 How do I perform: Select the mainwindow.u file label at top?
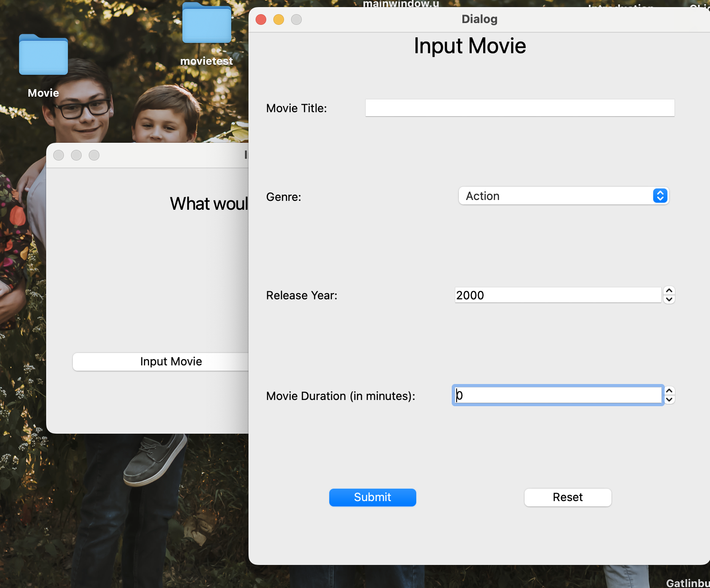(401, 4)
